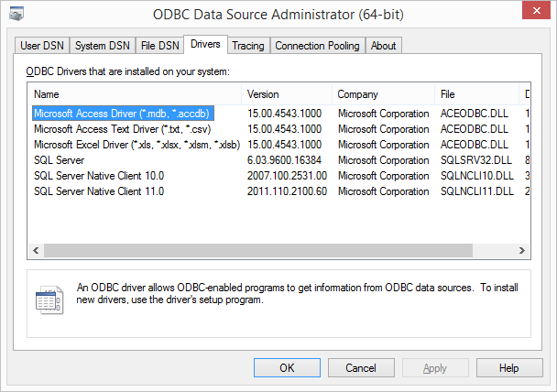
Task: Switch to the User DSN tab
Action: tap(42, 46)
